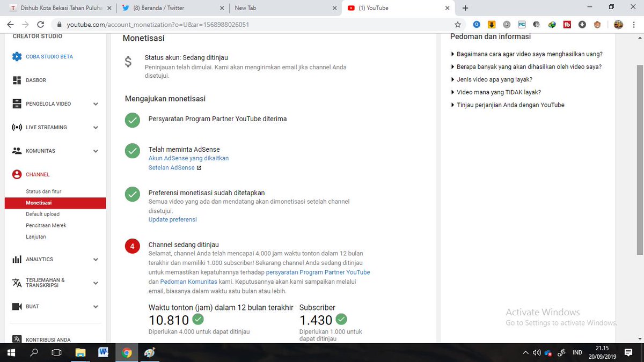Select the (1) YouTube tab
This screenshot has height=362, width=644.
coord(398,8)
